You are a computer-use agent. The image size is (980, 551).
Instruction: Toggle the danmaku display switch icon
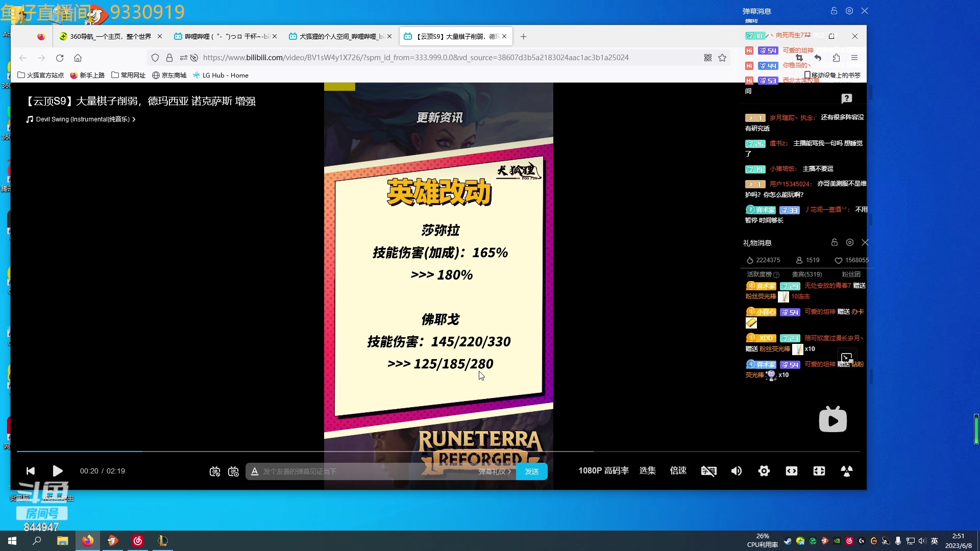point(215,471)
